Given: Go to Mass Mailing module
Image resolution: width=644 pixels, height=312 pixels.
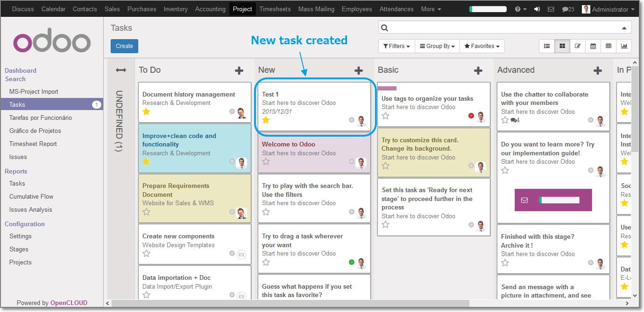Looking at the screenshot, I should coord(316,9).
